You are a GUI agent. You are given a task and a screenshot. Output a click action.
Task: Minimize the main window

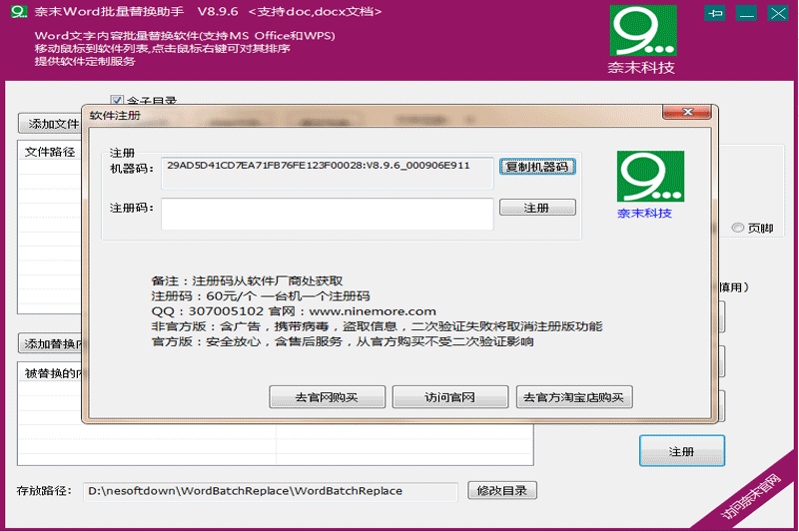click(x=746, y=13)
